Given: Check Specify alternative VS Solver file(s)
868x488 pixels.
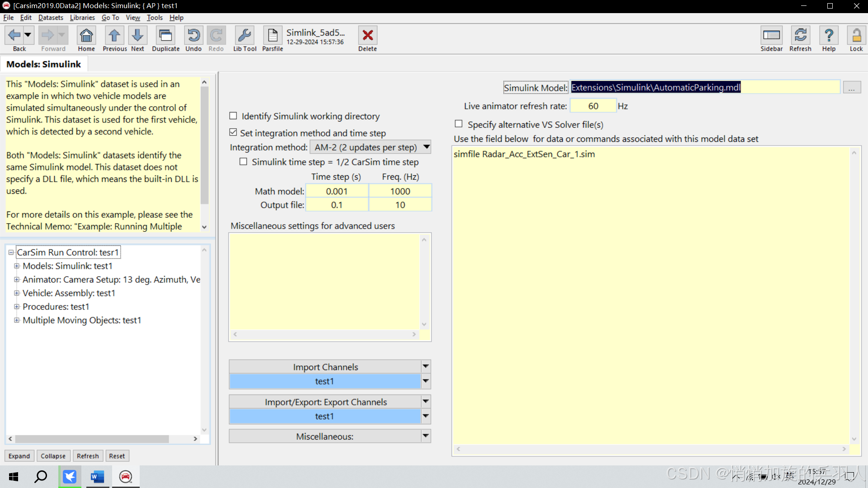Looking at the screenshot, I should [459, 124].
